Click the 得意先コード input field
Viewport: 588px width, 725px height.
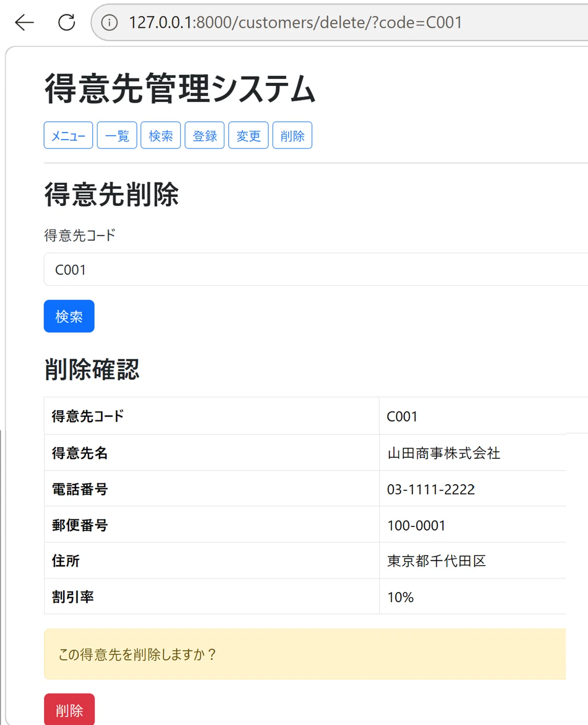[x=316, y=270]
